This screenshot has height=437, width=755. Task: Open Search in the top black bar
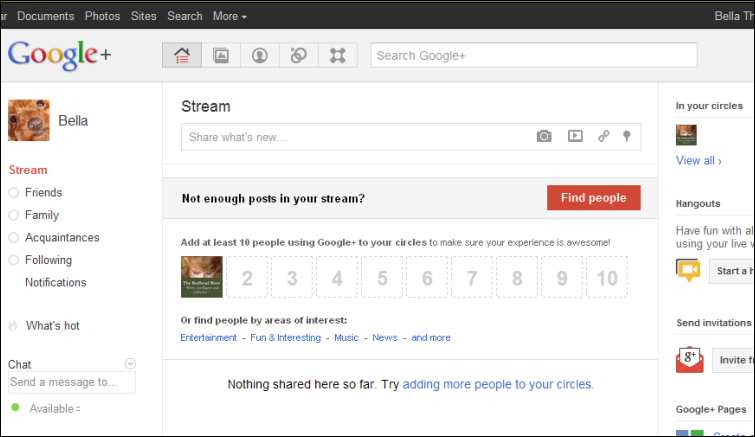185,16
